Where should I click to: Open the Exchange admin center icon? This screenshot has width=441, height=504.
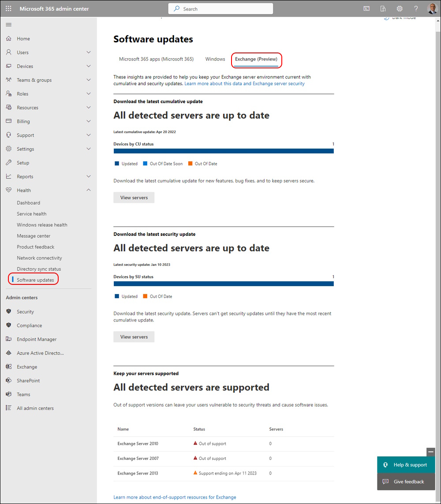point(9,367)
